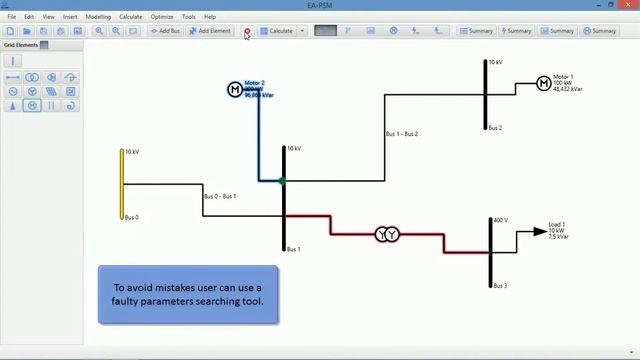Click the Save diskette toolbar icon
Screen dimensions: 640x360
tap(44, 31)
